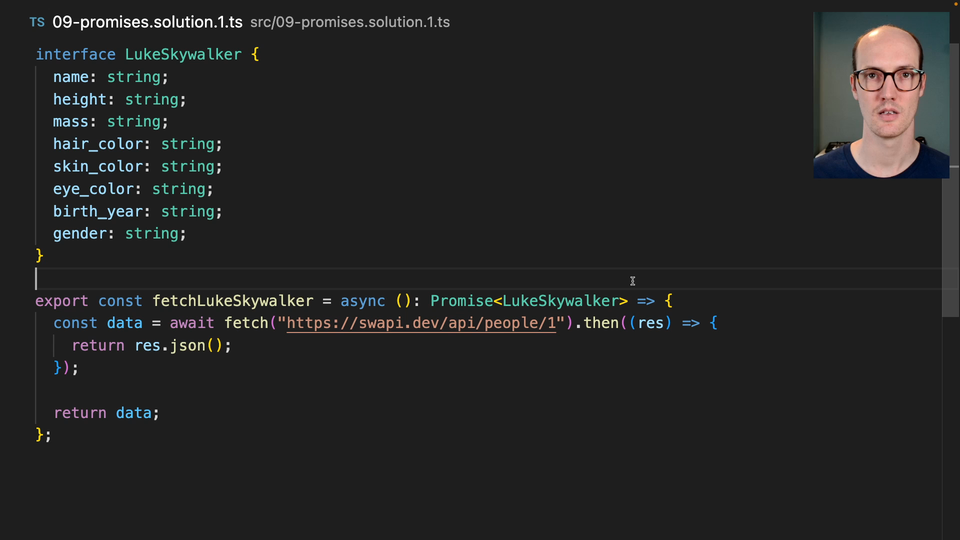The width and height of the screenshot is (960, 540).
Task: Click the .then callback method name
Action: pos(601,323)
